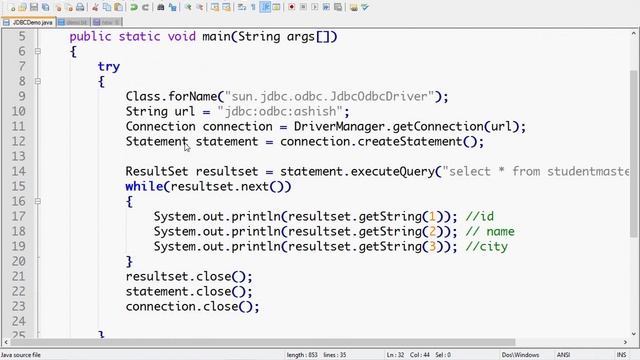Switch to the second document tab
Viewport: 640px width, 360px height.
click(x=73, y=22)
